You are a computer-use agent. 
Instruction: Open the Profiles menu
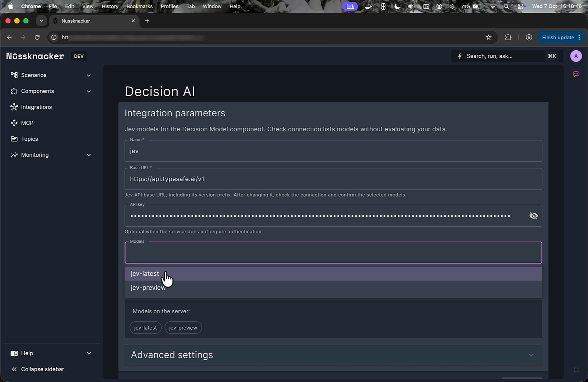(169, 6)
